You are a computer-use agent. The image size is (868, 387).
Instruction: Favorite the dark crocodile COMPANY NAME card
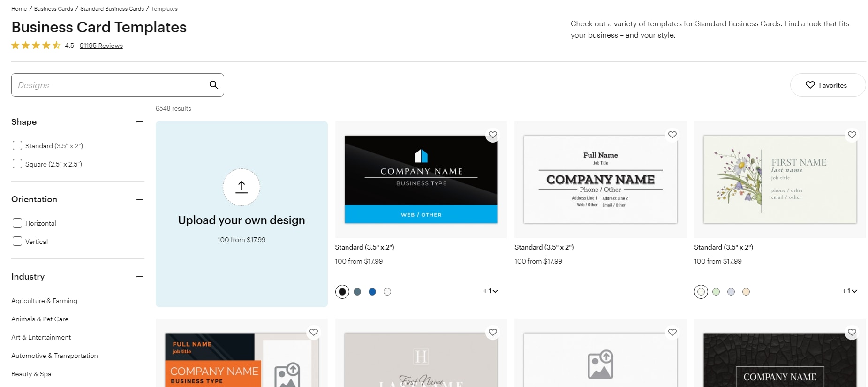pyautogui.click(x=852, y=333)
